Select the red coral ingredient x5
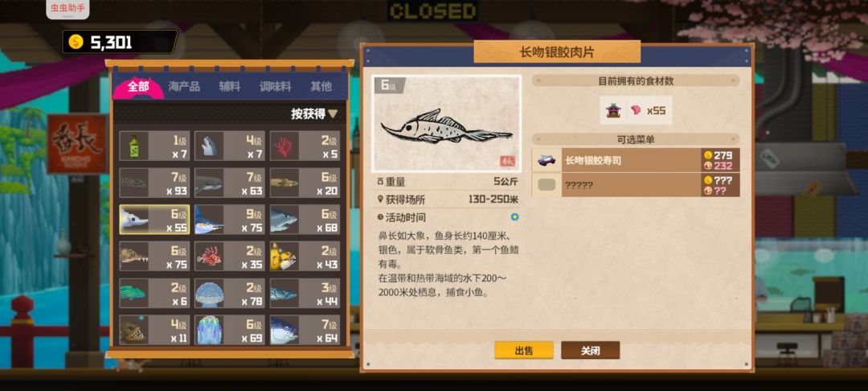The image size is (868, 391). 305,146
